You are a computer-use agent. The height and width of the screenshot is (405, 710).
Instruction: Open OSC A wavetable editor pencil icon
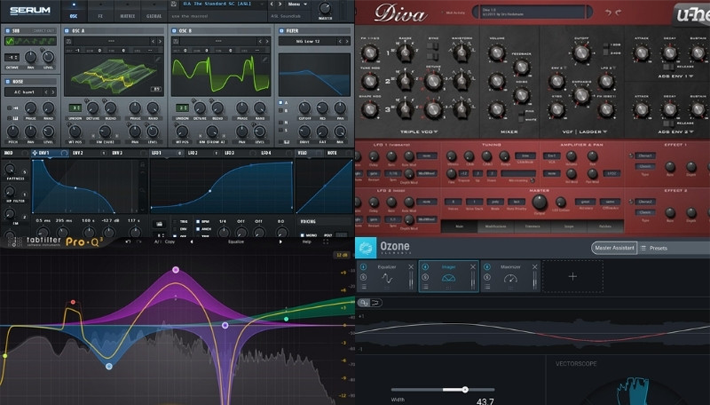158,59
